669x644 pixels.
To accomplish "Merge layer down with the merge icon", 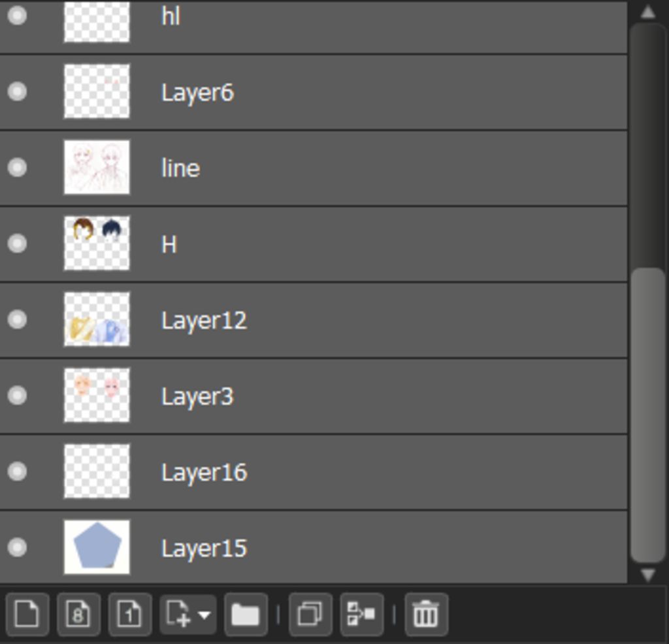I will click(x=361, y=615).
